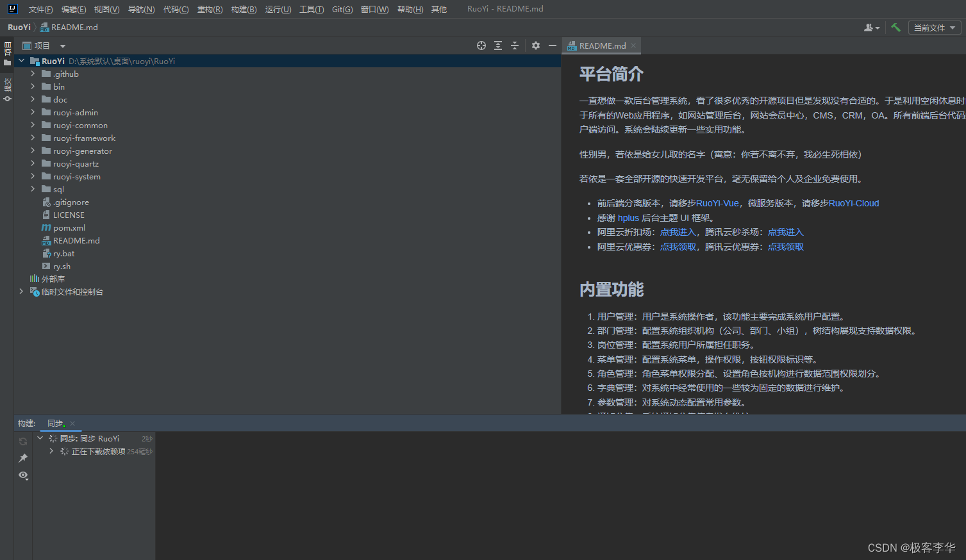Open the Git(G) menu

click(342, 9)
